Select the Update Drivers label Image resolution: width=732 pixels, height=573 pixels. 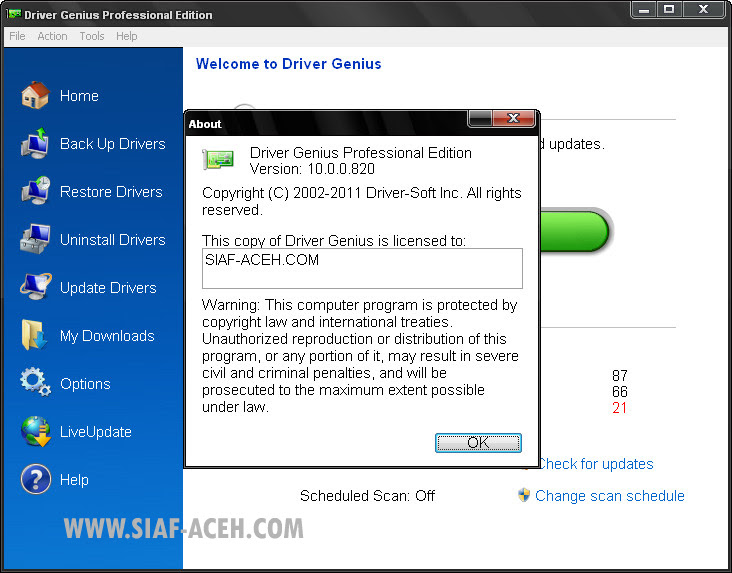(x=108, y=288)
